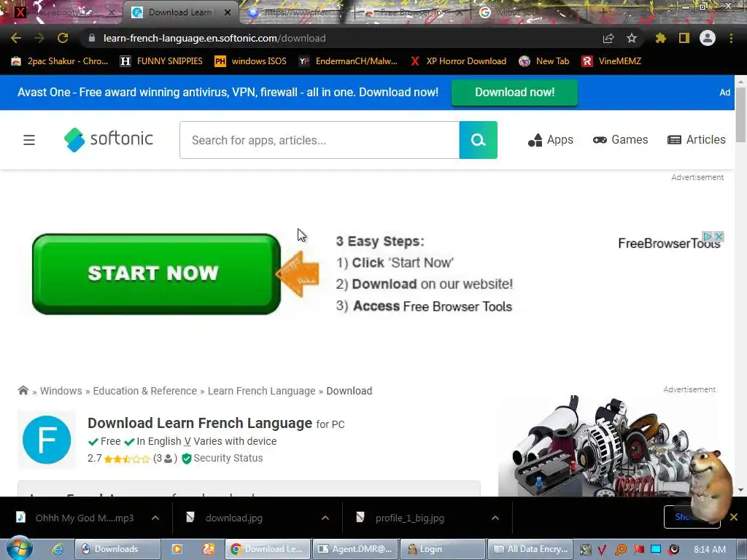Click the Learn French Language app icon
The image size is (747, 560).
(x=47, y=440)
